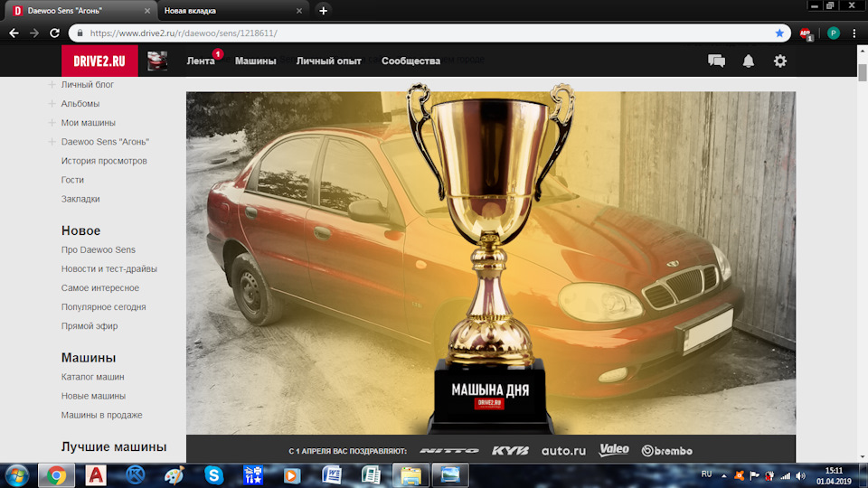Click the Brembo sponsor logo
The height and width of the screenshot is (488, 868).
666,451
